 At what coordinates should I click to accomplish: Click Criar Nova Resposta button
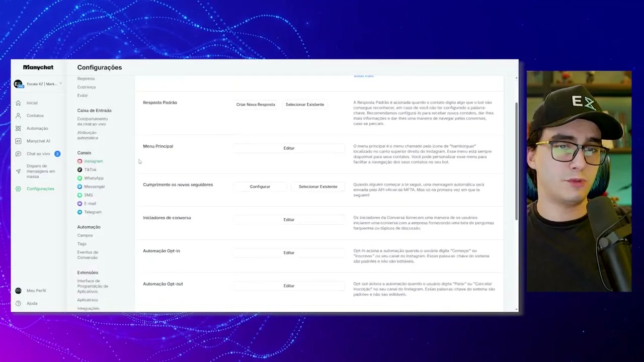pos(256,105)
